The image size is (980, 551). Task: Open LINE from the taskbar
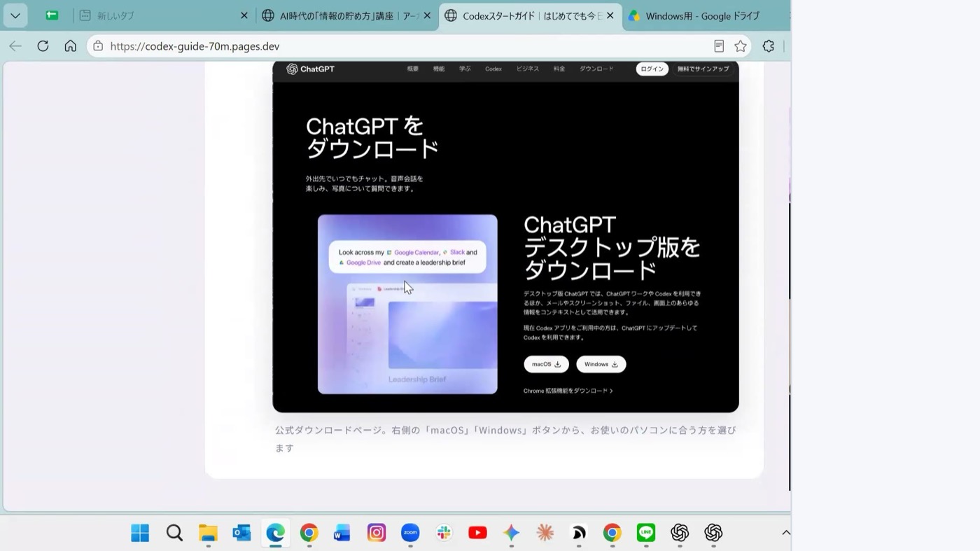coord(646,533)
